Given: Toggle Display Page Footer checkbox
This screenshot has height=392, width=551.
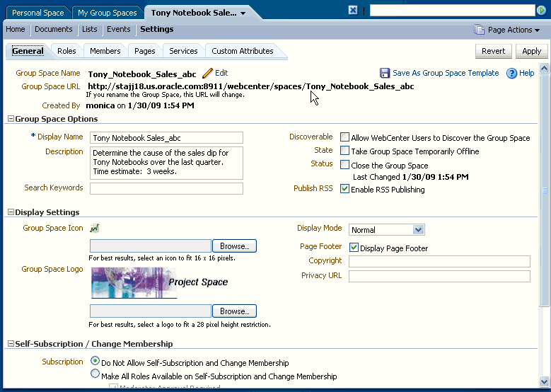Looking at the screenshot, I should 354,248.
